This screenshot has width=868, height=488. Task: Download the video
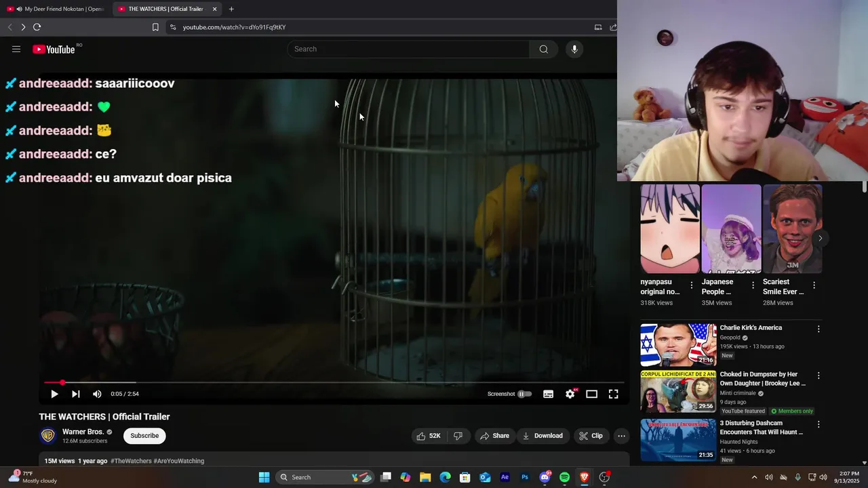[x=542, y=436]
